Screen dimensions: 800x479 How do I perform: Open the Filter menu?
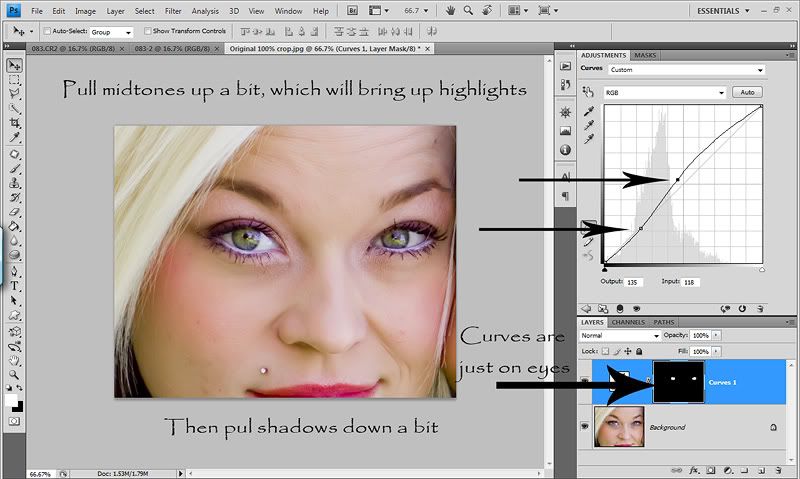(x=173, y=11)
